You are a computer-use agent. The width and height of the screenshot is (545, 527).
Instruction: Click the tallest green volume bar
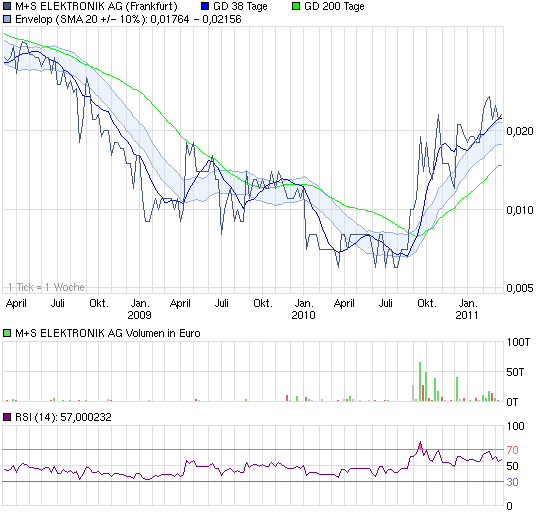pyautogui.click(x=420, y=382)
